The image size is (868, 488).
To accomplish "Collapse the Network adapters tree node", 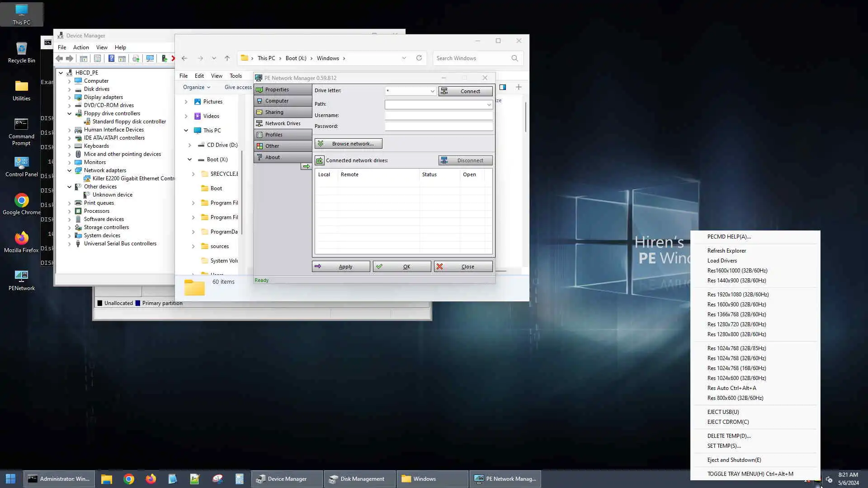I will pos(70,170).
